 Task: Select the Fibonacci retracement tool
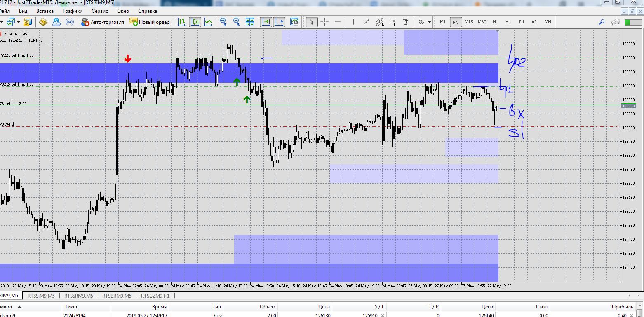pyautogui.click(x=393, y=22)
